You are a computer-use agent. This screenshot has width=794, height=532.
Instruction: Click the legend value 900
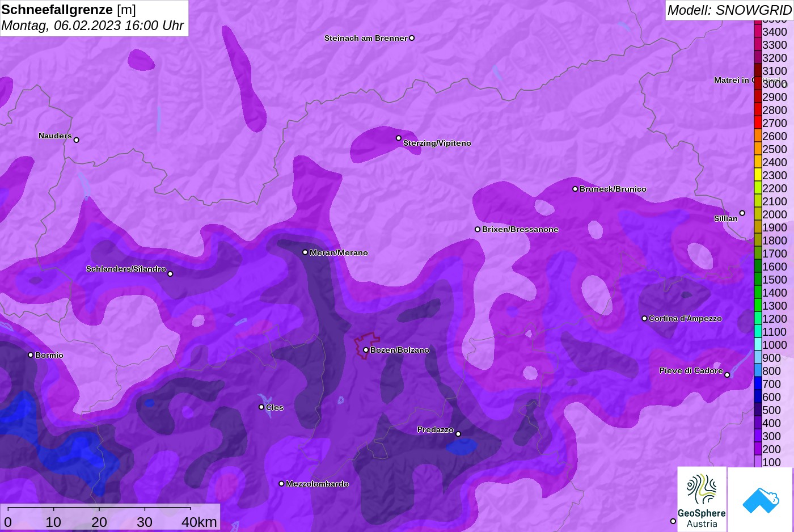[x=771, y=358]
